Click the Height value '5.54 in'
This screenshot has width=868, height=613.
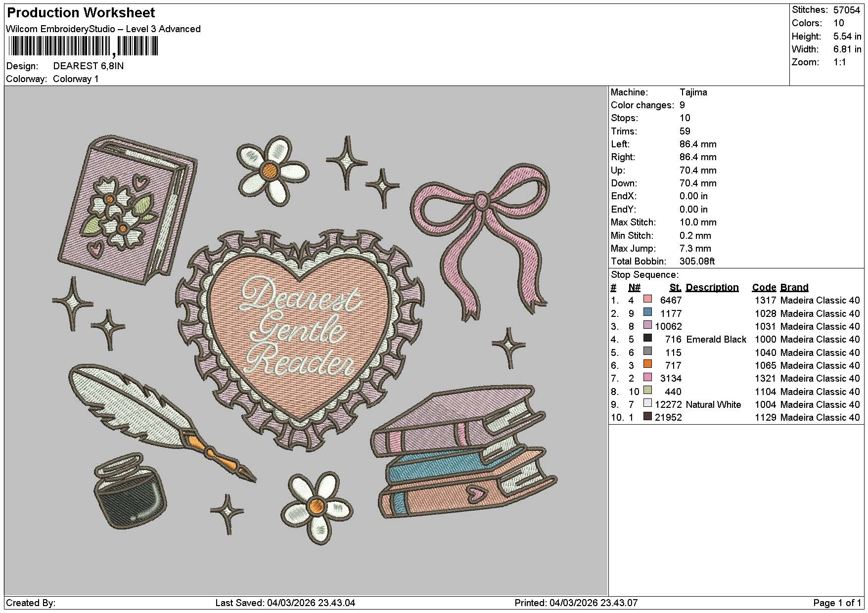[x=847, y=37]
